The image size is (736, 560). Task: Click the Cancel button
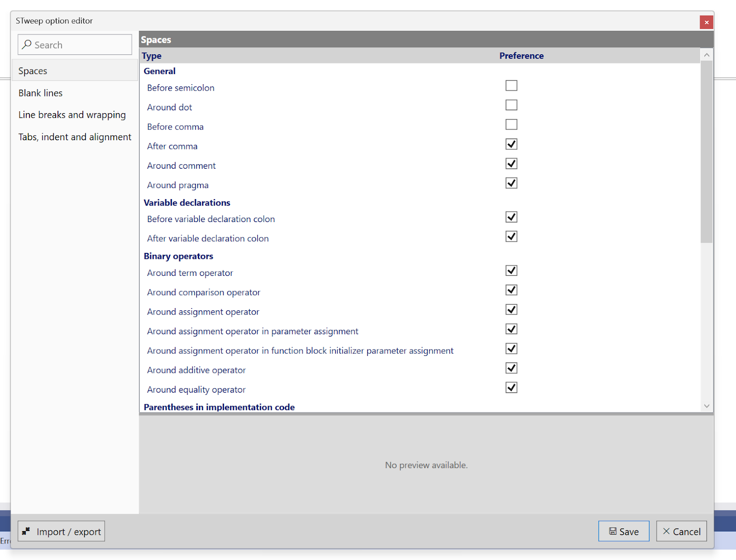[681, 531]
